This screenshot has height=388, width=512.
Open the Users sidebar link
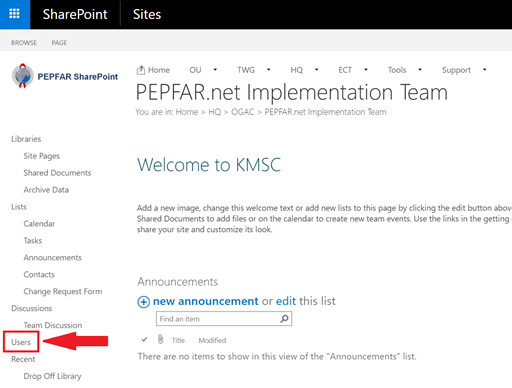[21, 342]
